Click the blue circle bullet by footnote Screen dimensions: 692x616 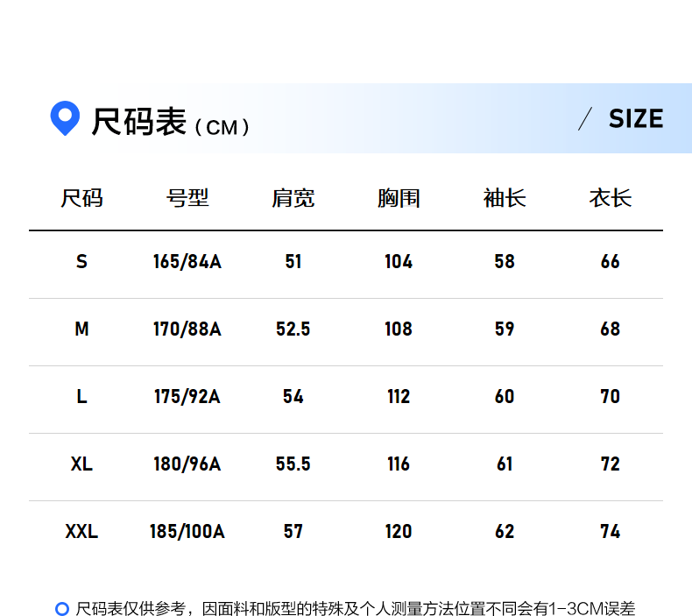click(62, 608)
